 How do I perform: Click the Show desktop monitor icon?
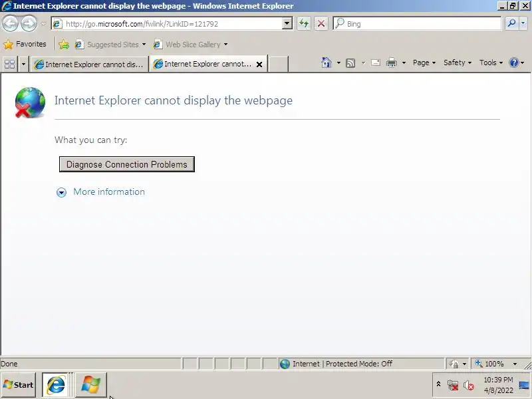coord(524,385)
